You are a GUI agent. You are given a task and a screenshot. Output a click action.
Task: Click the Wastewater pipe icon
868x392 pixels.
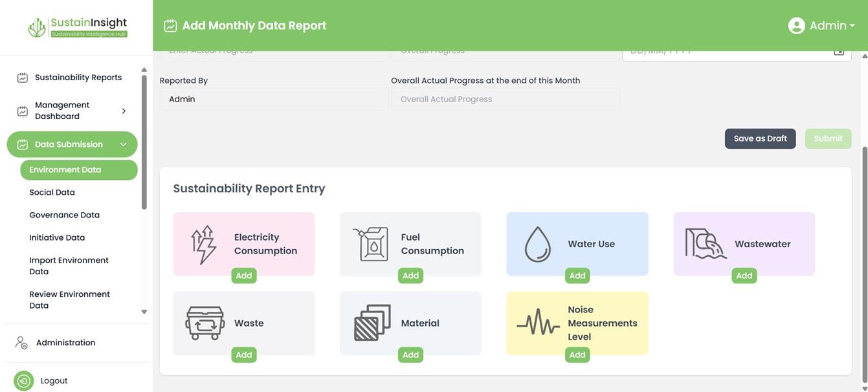coord(706,244)
